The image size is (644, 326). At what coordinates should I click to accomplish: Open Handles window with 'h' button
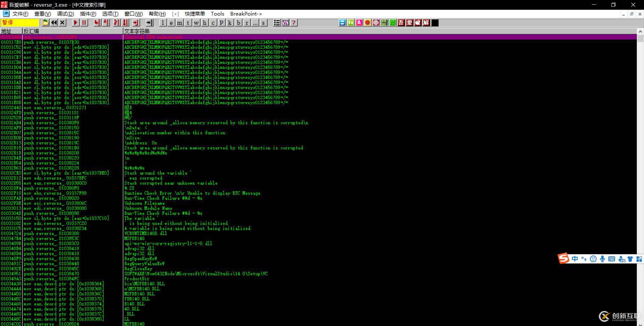coord(205,22)
